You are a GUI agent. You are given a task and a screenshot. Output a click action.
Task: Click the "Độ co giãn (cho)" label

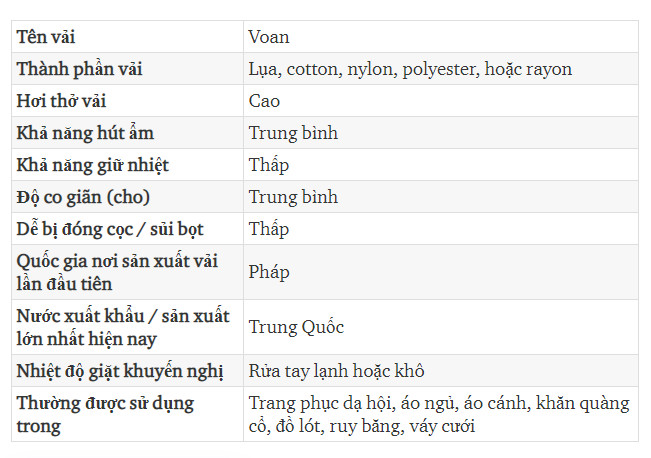(x=83, y=197)
